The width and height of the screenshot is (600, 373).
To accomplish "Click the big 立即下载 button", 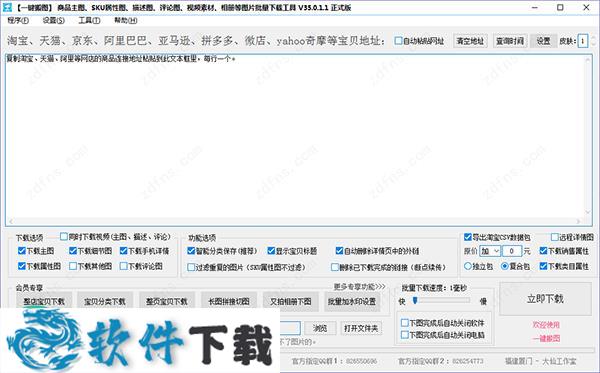I will coord(545,299).
